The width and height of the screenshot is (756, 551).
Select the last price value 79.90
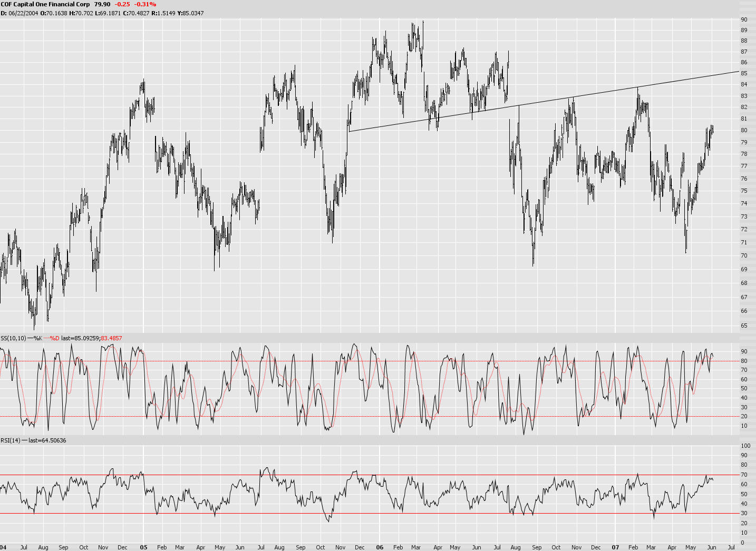pos(102,4)
